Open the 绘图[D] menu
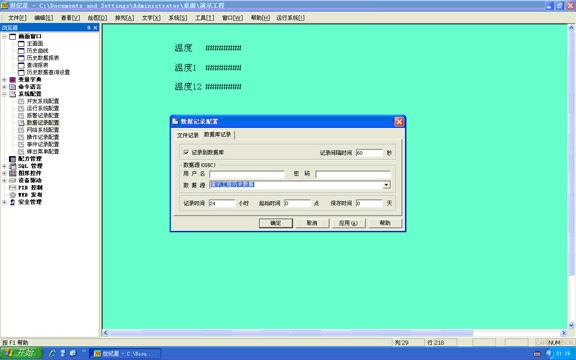Screen dimensions: 576x360 click(x=97, y=18)
